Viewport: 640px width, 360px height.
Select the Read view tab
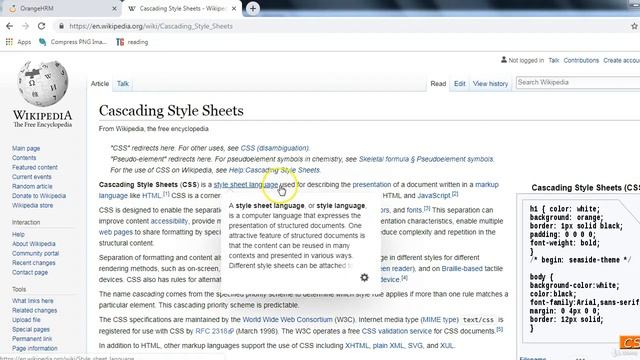click(438, 84)
